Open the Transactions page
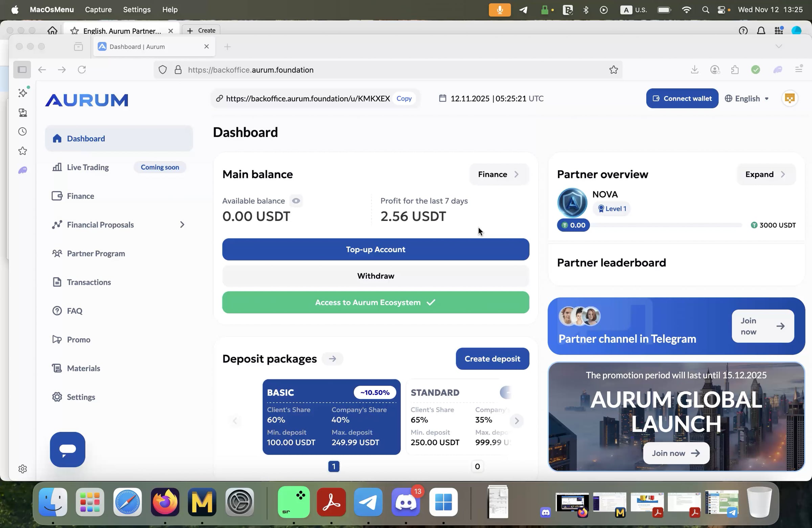The height and width of the screenshot is (528, 812). [119, 282]
